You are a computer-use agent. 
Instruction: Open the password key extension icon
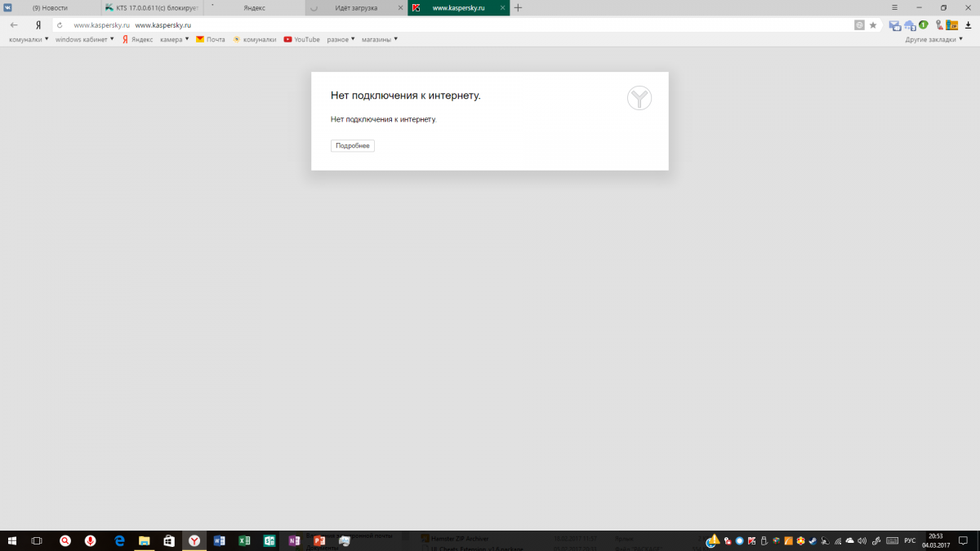pyautogui.click(x=940, y=25)
